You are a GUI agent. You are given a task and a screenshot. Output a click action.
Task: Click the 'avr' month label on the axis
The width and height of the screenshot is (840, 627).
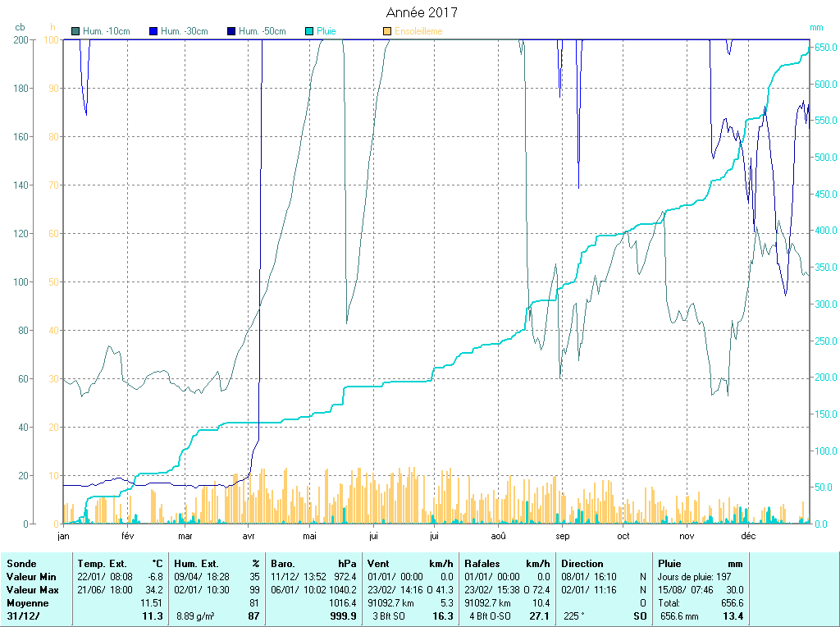[249, 536]
